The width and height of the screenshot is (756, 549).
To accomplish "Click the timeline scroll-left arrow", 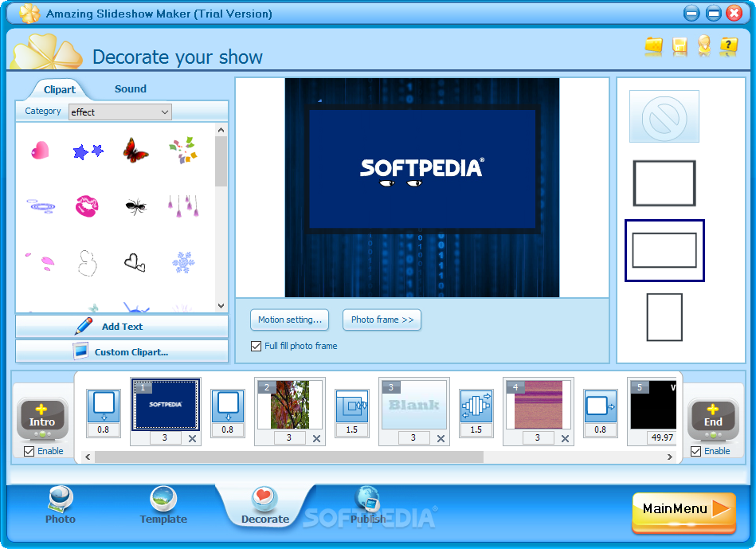I will tap(88, 457).
